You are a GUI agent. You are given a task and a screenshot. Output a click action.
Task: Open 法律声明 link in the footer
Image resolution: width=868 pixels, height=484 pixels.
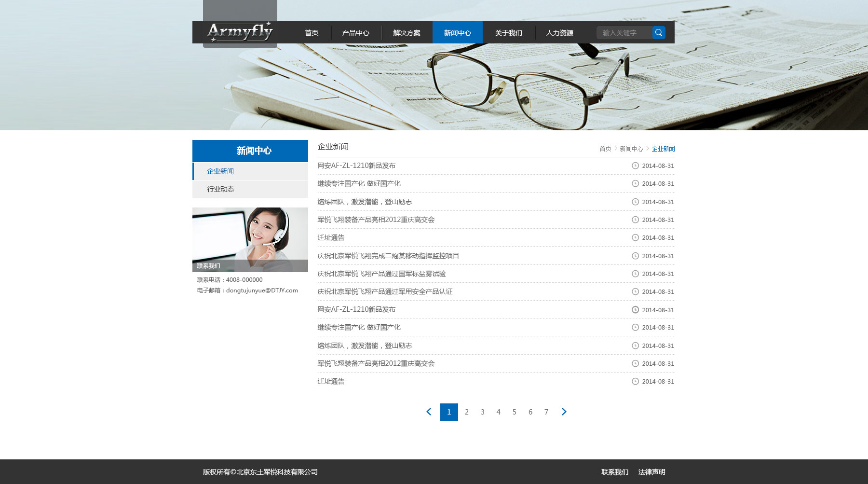pos(651,472)
